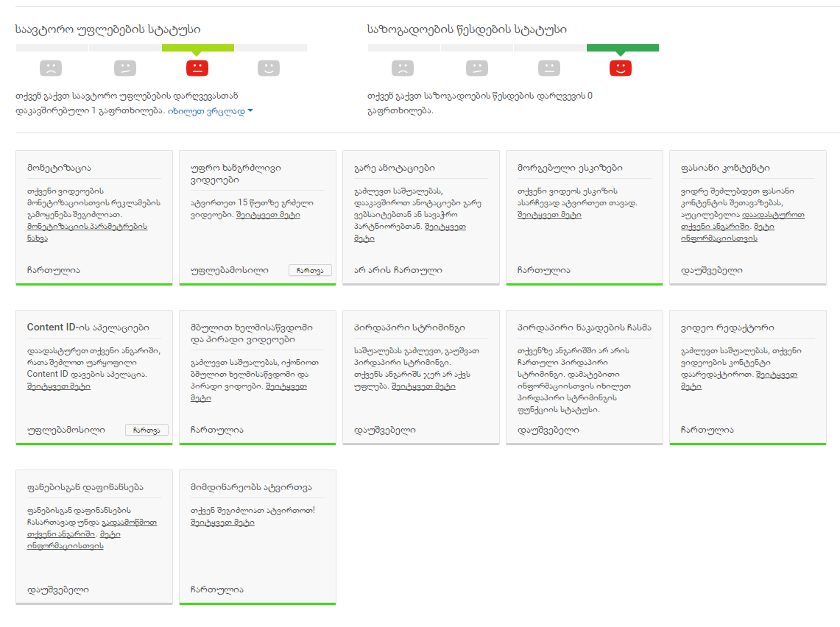
Task: Click the dark-green segment of the community guidelines bar
Action: [623, 48]
